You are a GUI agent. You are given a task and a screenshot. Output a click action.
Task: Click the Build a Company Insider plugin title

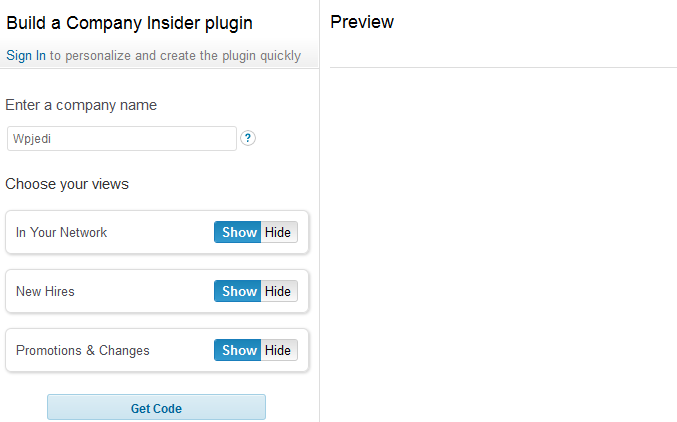(x=129, y=23)
